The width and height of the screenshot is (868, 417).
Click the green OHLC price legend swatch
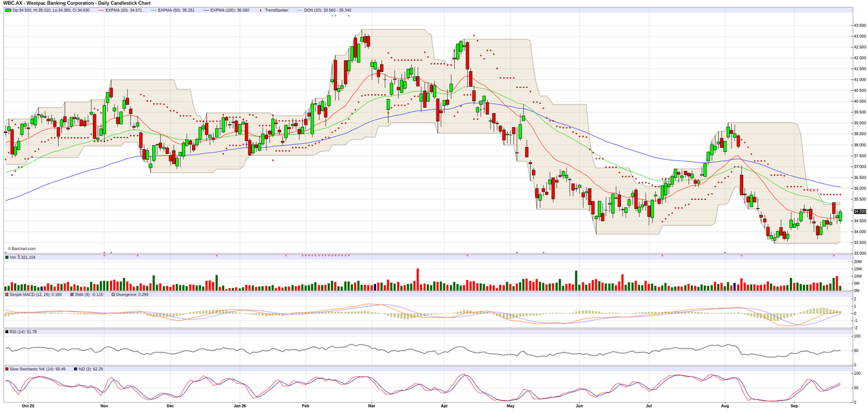pos(8,10)
